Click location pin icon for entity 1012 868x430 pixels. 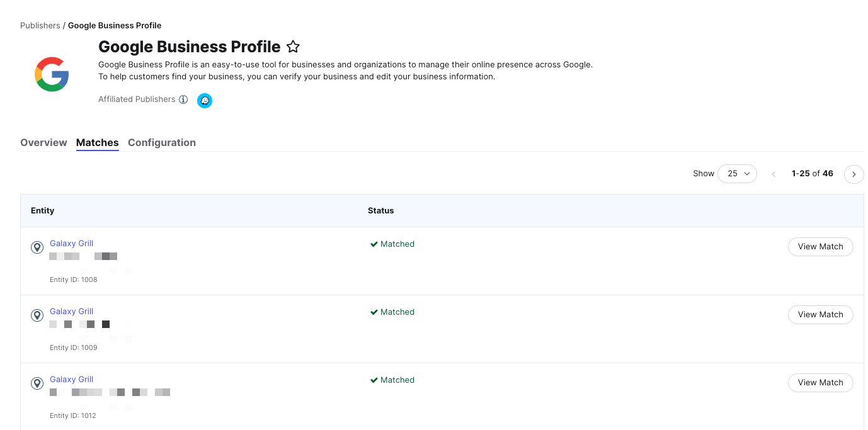[37, 383]
